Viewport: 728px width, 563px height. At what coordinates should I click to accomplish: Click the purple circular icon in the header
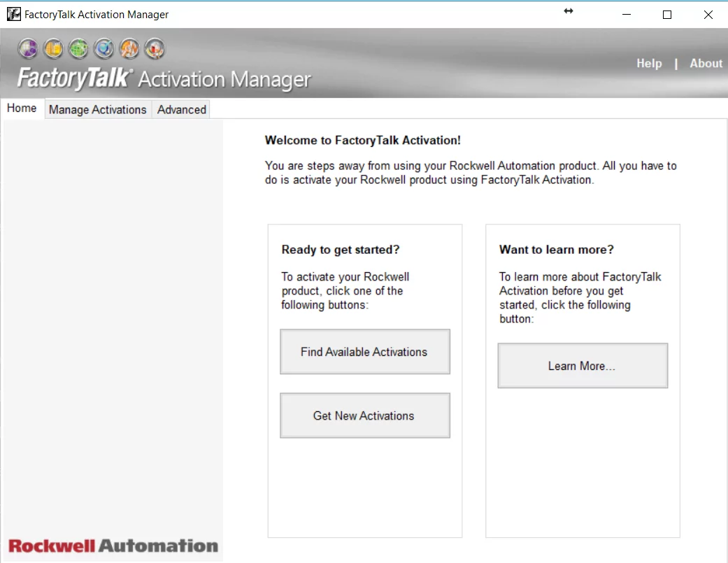pos(28,48)
